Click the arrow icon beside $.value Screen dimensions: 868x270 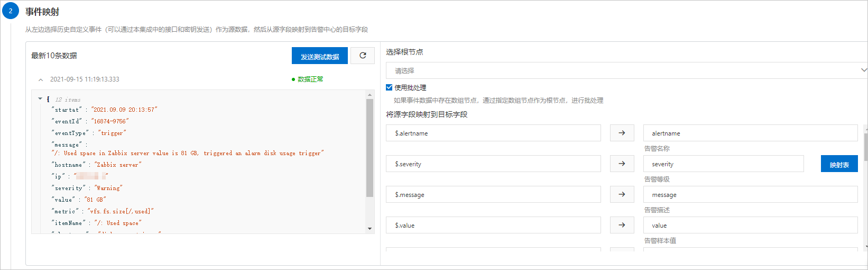tap(622, 225)
